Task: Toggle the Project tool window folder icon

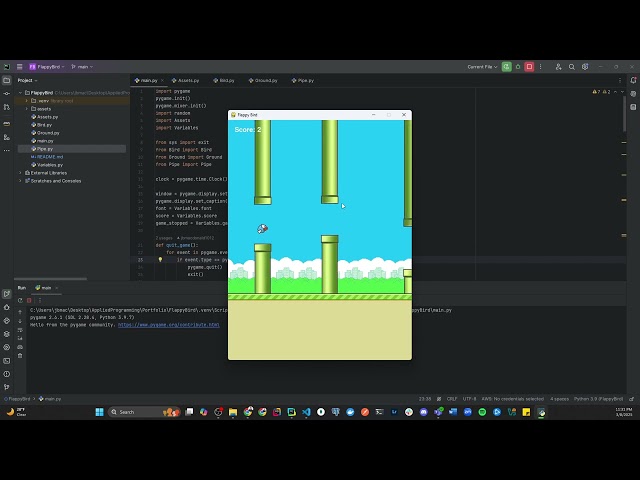Action: tap(7, 80)
